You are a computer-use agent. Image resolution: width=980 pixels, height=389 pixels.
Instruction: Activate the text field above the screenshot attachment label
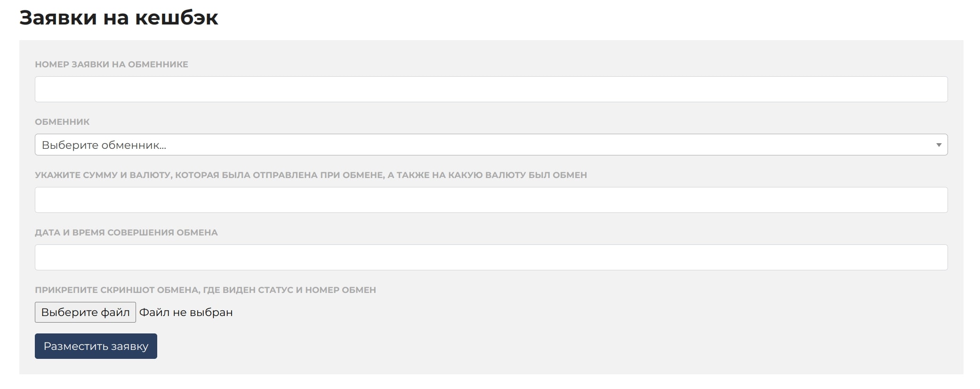(491, 257)
